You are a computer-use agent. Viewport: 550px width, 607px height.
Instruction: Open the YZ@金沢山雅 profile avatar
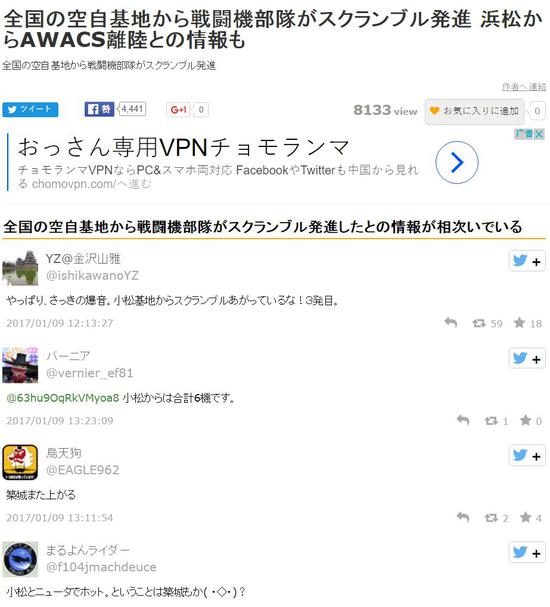[x=20, y=268]
